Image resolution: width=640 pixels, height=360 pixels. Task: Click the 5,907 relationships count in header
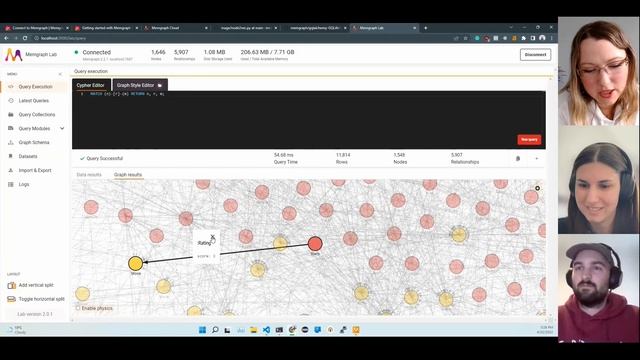pyautogui.click(x=181, y=52)
